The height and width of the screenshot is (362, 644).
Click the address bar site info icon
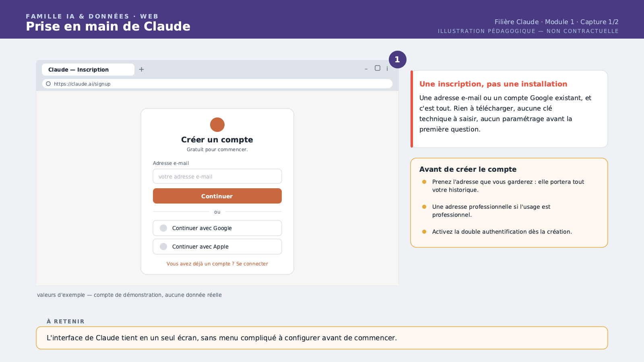click(x=48, y=84)
